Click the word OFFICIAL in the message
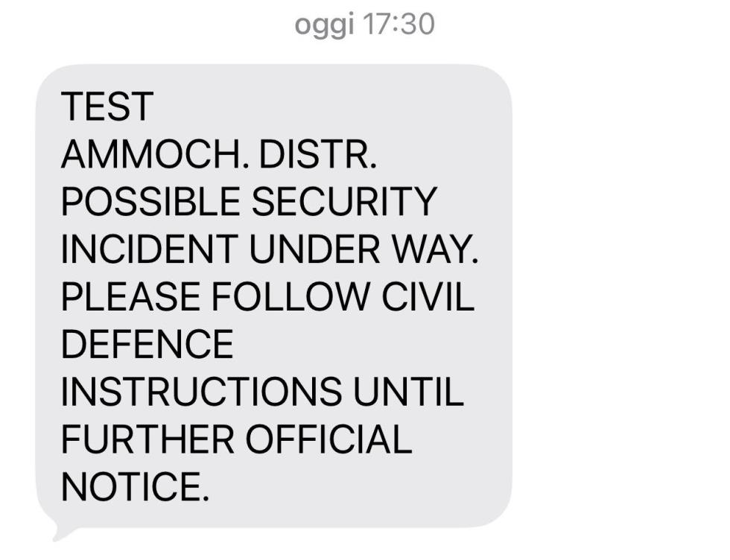Viewport: 730px width, 560px height. point(329,440)
